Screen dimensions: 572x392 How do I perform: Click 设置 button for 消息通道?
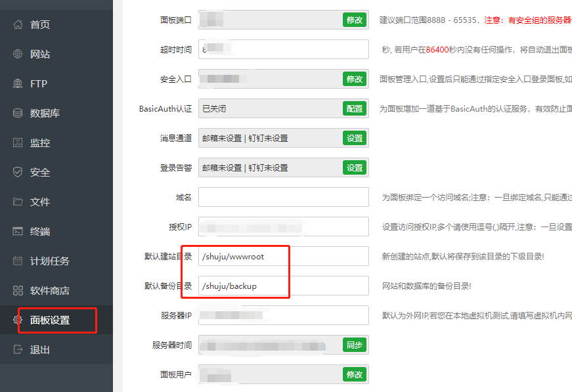tap(354, 138)
